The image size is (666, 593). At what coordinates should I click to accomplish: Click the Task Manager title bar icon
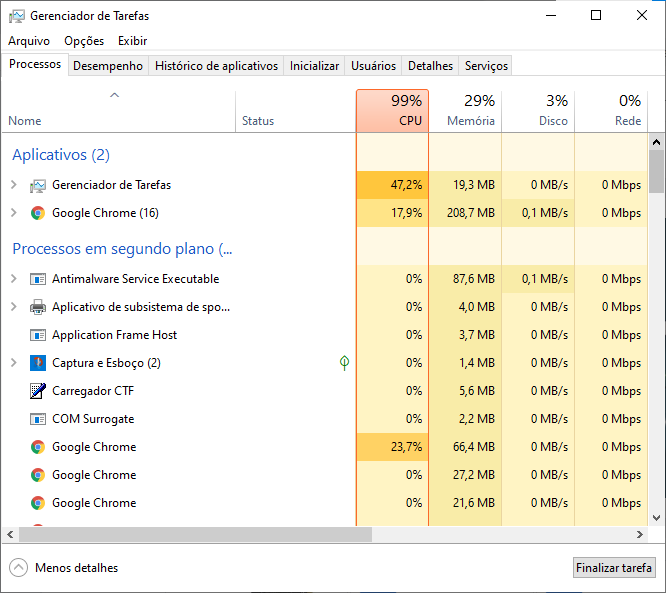tap(17, 16)
